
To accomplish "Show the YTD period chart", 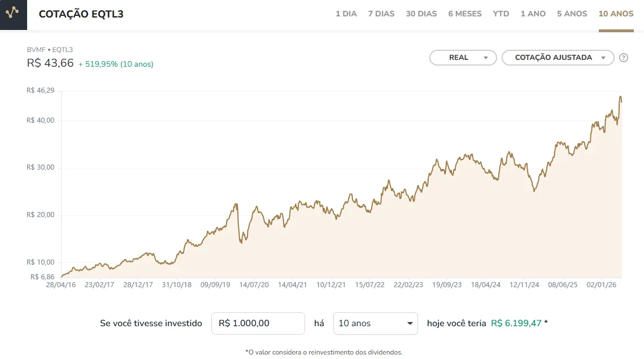I will click(501, 14).
